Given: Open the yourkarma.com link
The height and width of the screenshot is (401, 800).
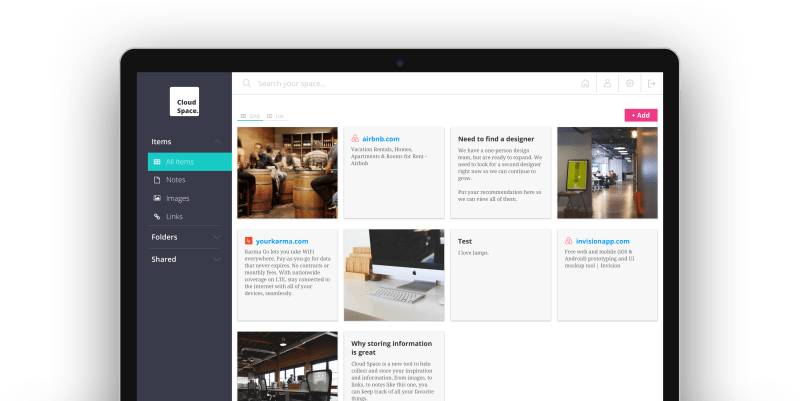Looking at the screenshot, I should 282,241.
